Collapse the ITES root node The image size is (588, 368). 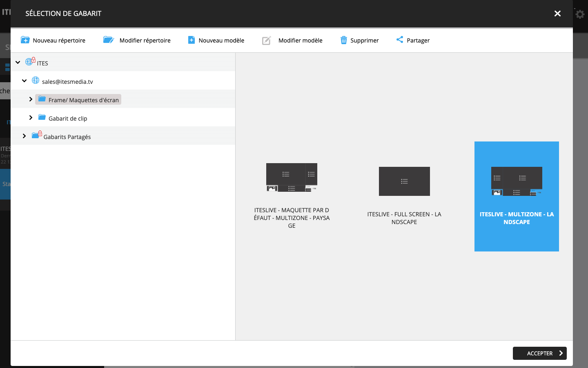[18, 63]
